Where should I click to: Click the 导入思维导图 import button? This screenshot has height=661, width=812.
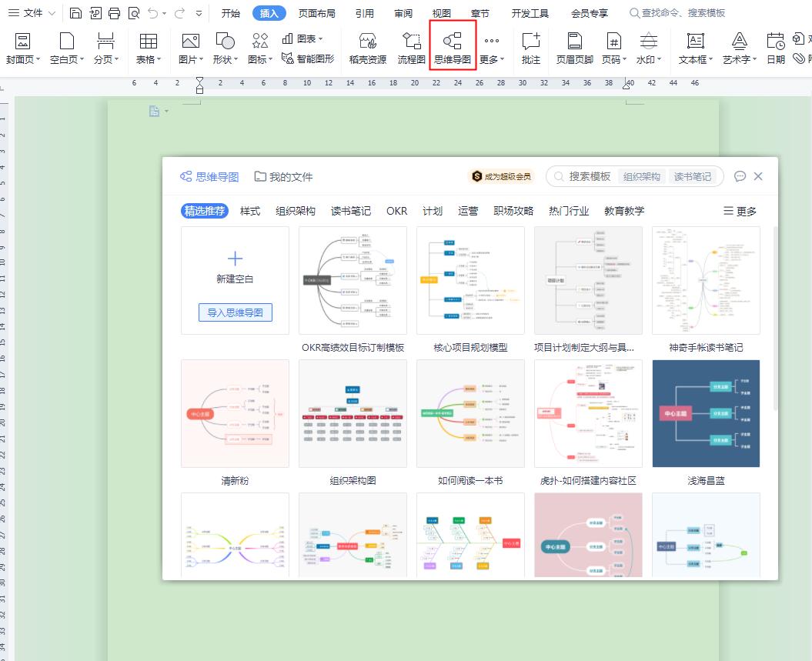pos(234,312)
